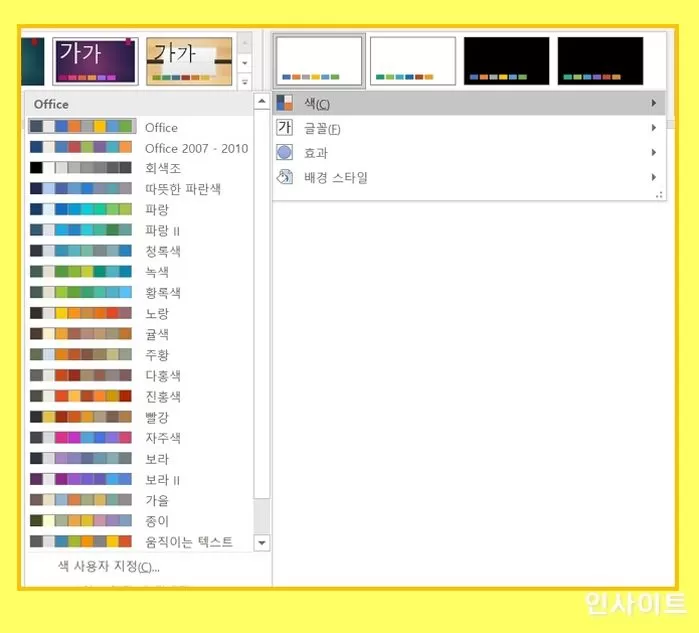Click the paint bucket icon beside 배경 스타일
Image resolution: width=699 pixels, height=633 pixels.
click(x=284, y=177)
